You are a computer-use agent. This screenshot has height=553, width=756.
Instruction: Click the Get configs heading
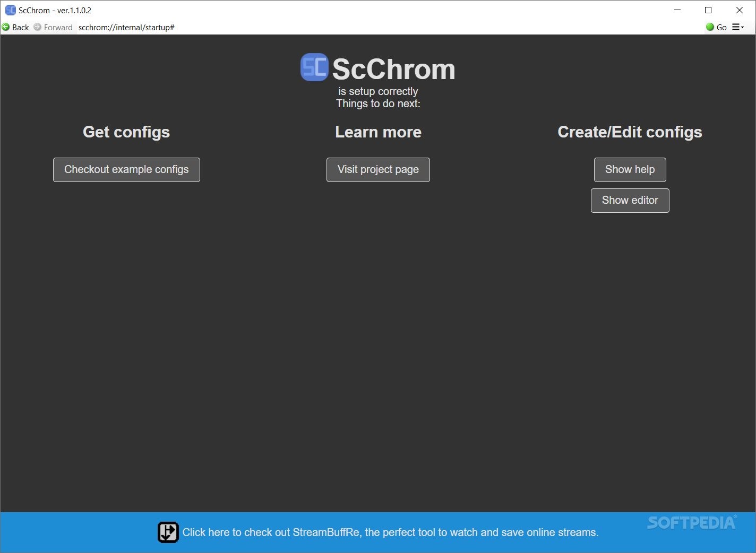coord(126,132)
